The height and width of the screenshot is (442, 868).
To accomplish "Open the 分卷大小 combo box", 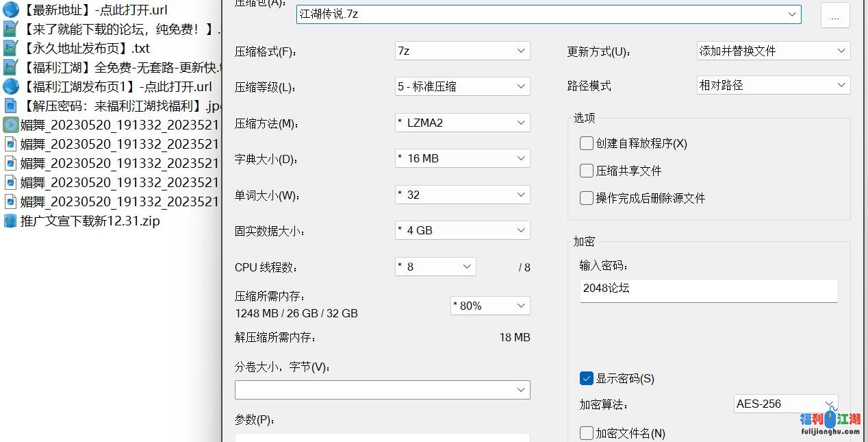I will pyautogui.click(x=382, y=390).
